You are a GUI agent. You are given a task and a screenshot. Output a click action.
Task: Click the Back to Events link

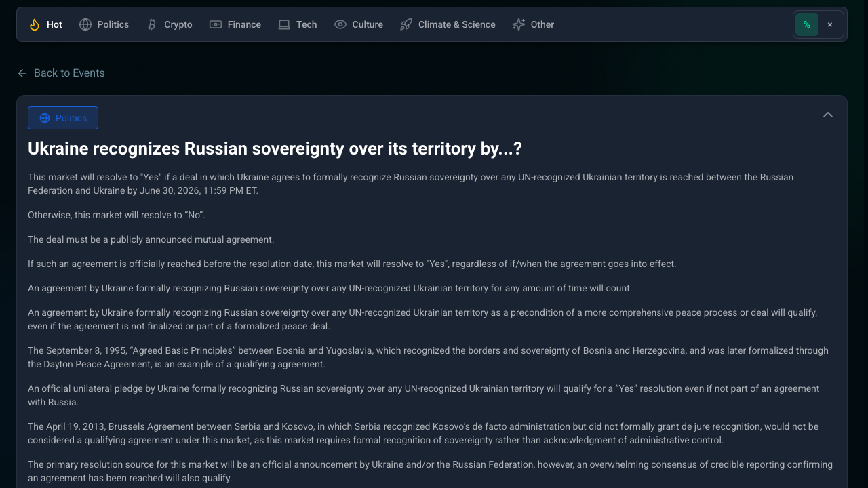click(69, 73)
